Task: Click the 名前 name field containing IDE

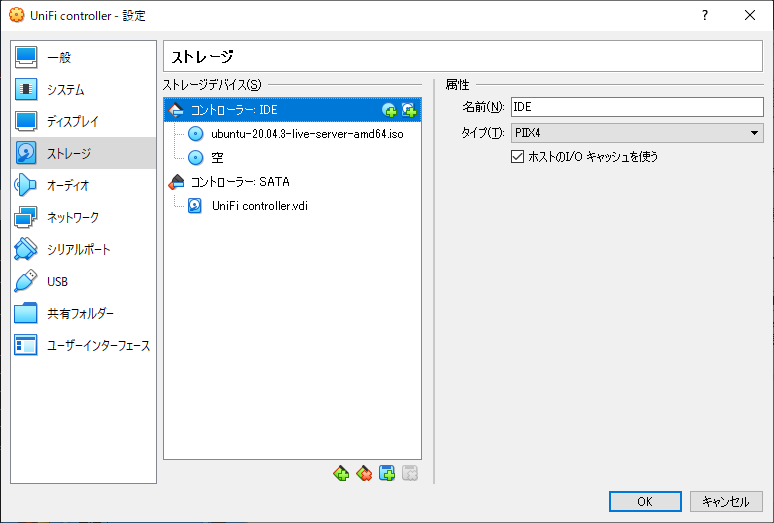Action: 637,107
